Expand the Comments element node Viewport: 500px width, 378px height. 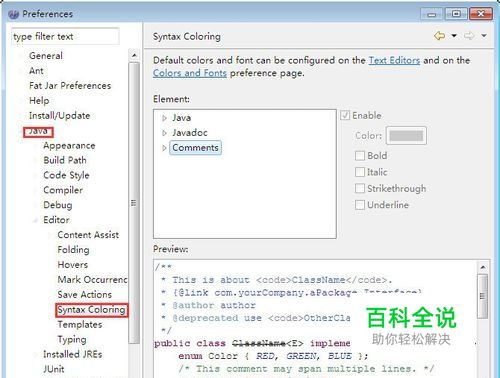pyautogui.click(x=164, y=148)
